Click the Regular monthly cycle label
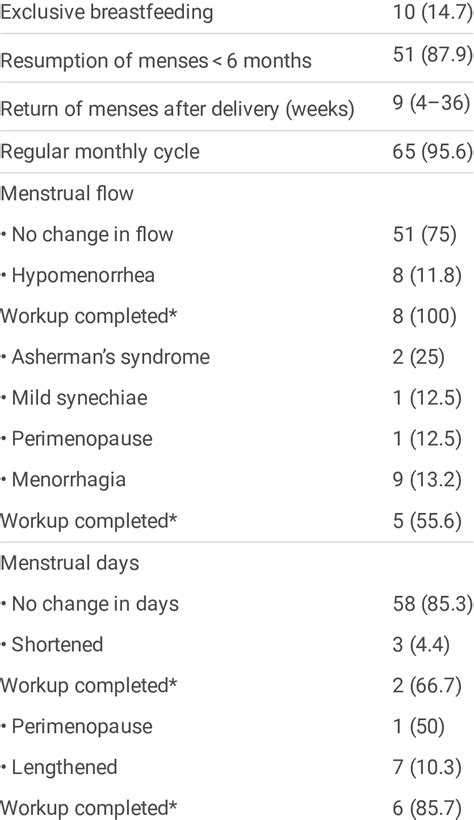Viewport: 474px width, 820px height. point(100,152)
